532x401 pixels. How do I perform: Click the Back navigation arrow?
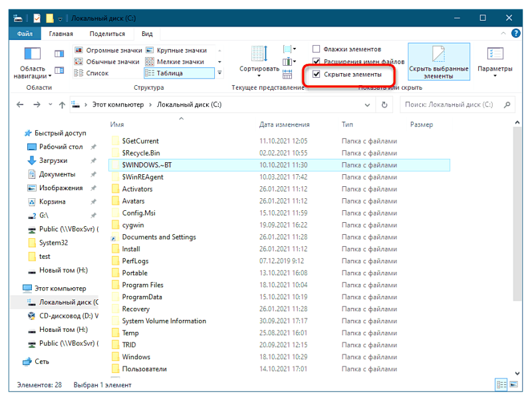[20, 104]
